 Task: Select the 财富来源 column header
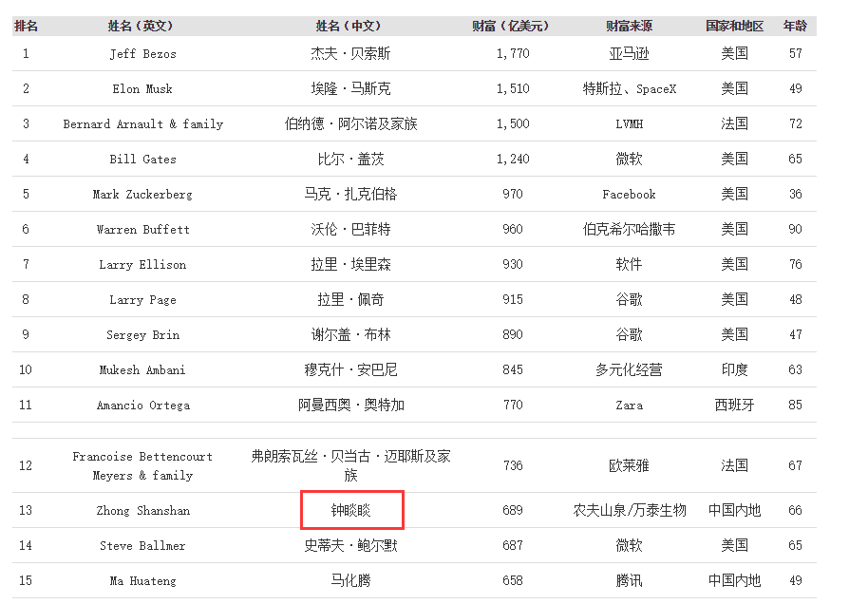click(x=629, y=26)
